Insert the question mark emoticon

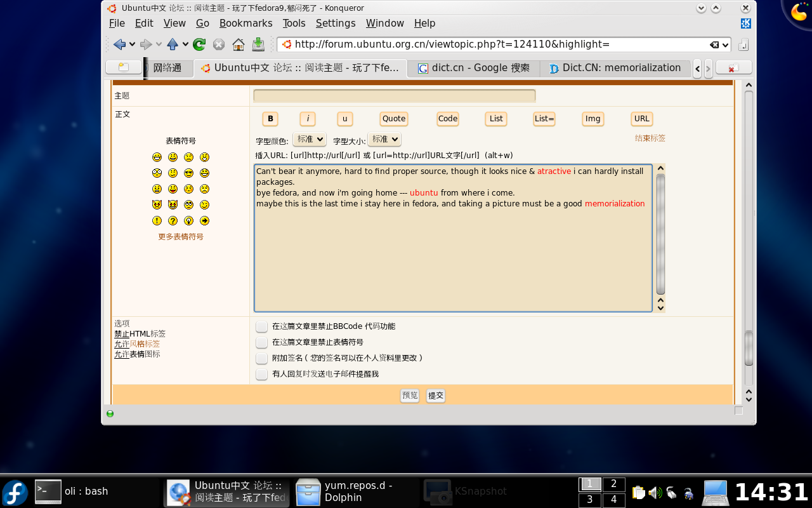[173, 220]
